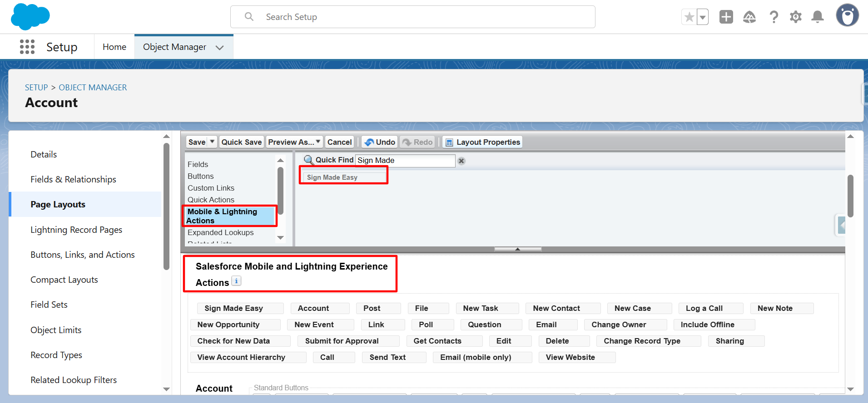Screen dimensions: 868x403
Task: Click the Redo button
Action: click(x=417, y=142)
